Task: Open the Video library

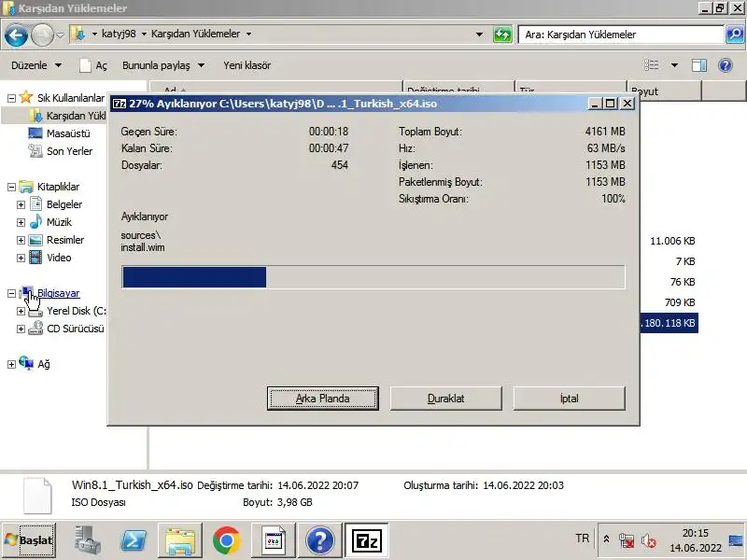Action: click(59, 258)
